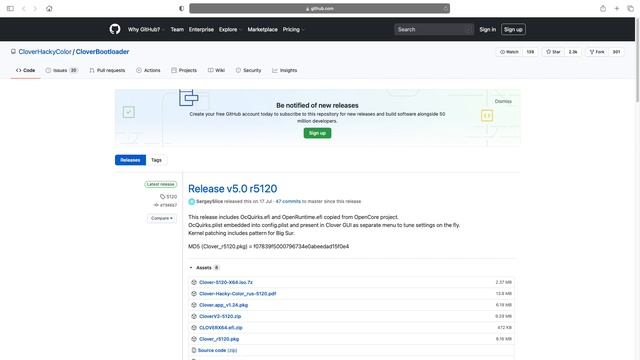This screenshot has height=360, width=640.
Task: Click the commit icon next to a734667
Action: (156, 205)
